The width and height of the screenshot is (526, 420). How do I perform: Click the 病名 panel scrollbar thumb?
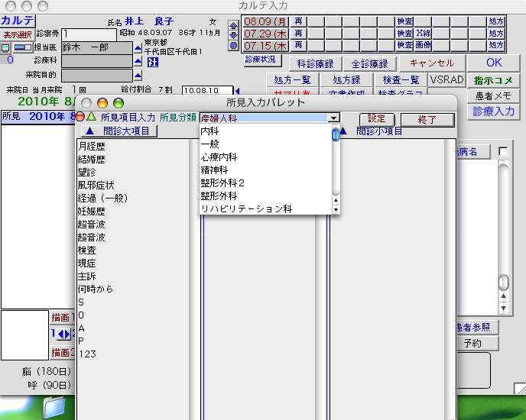503,283
